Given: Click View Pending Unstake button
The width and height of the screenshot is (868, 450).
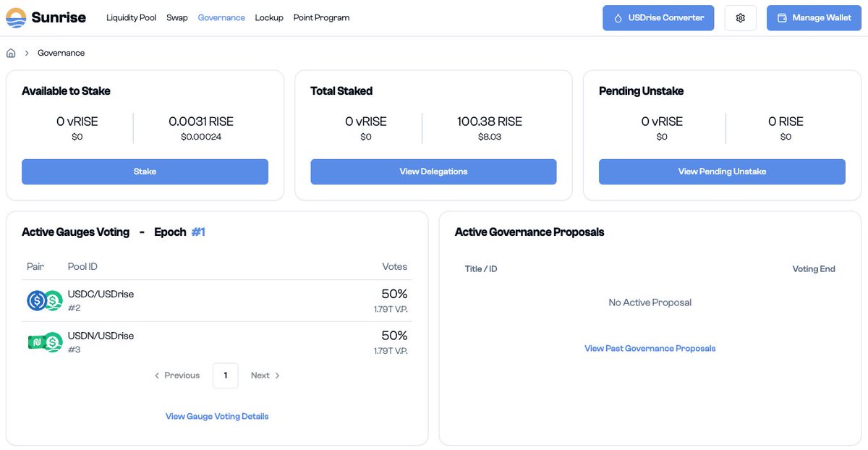Looking at the screenshot, I should [x=722, y=171].
